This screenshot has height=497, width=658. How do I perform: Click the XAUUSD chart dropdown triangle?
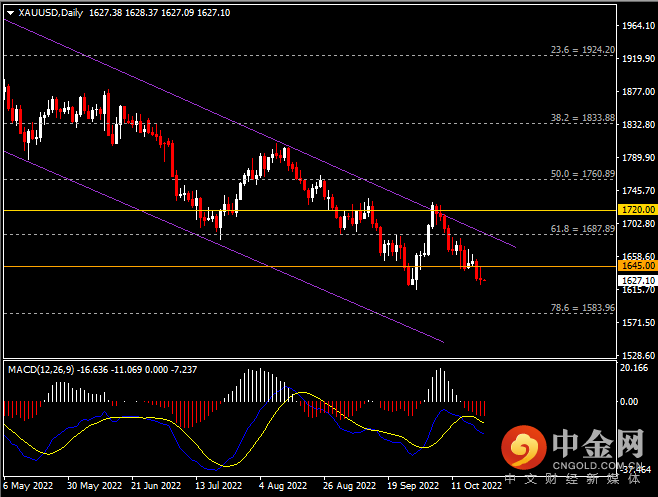coord(10,13)
